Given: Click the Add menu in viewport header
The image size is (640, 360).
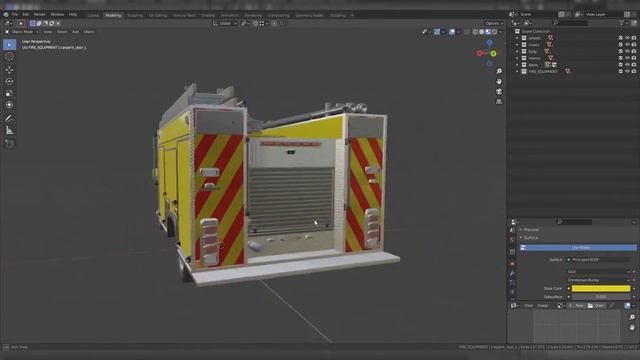Looking at the screenshot, I should click(76, 32).
